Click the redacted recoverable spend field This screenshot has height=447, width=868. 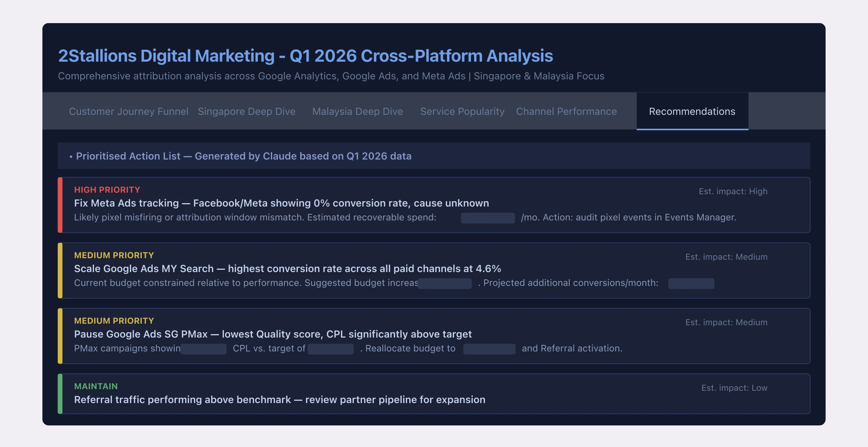coord(488,218)
